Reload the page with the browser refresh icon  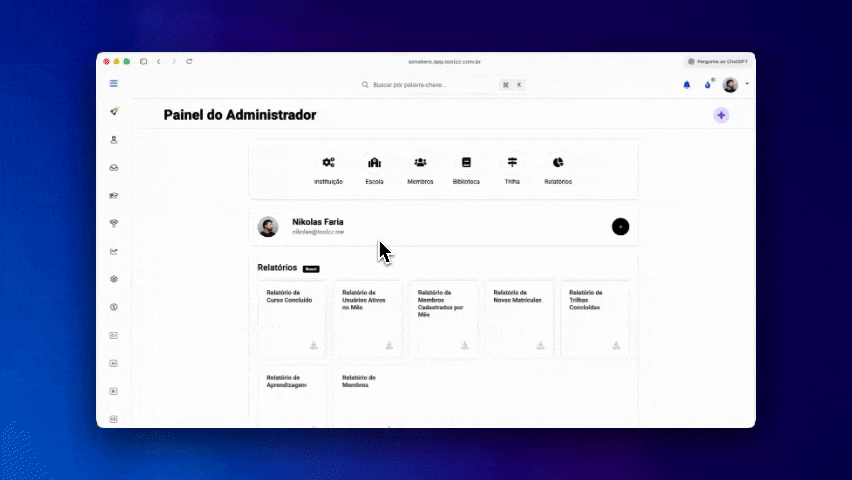tap(189, 61)
